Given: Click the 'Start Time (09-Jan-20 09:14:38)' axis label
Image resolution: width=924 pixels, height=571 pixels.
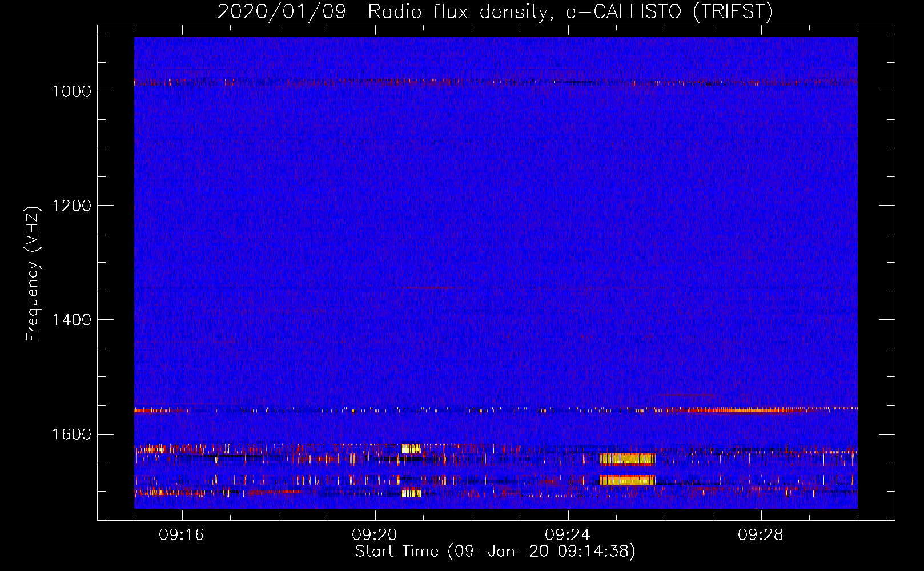Looking at the screenshot, I should point(495,552).
